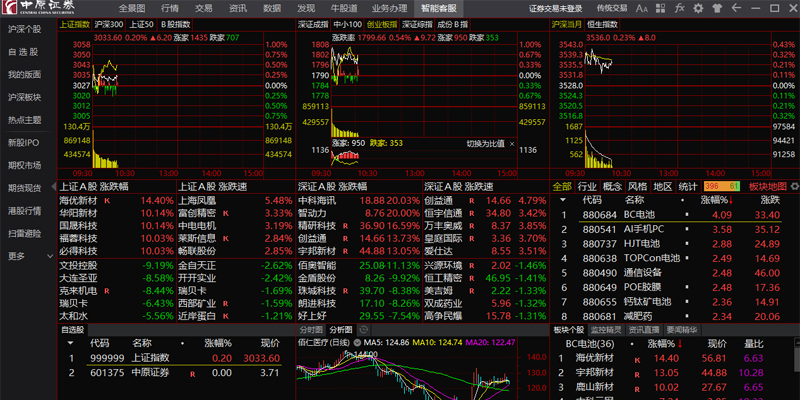Open 沪深个股 in the sidebar
This screenshot has height=400, width=800.
(x=24, y=29)
